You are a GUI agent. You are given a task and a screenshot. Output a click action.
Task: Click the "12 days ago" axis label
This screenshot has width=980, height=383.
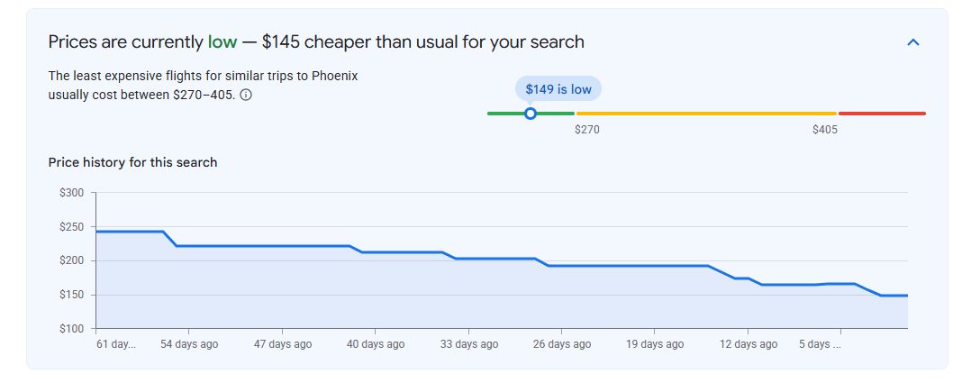(749, 344)
